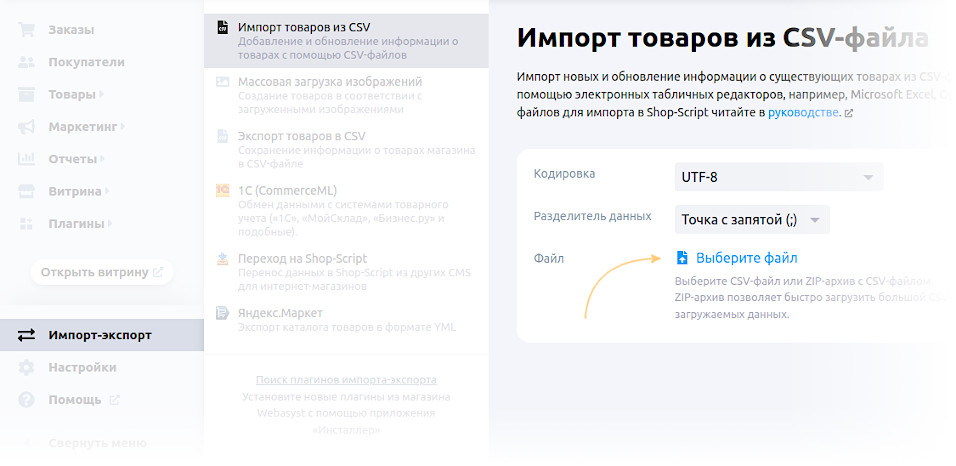Screen dimensions: 956x466
Task: Select 1С (CommerceML) item
Action: pyautogui.click(x=346, y=211)
